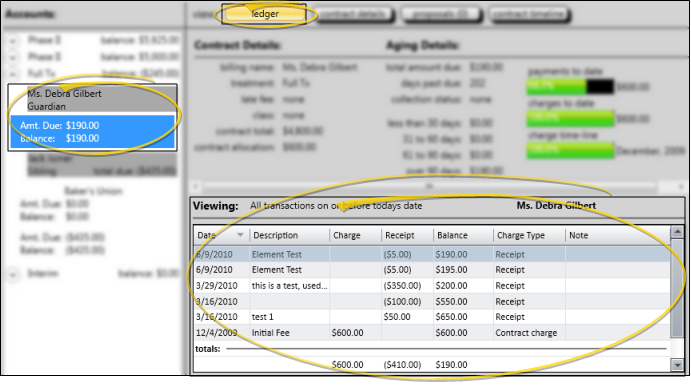691x392 pixels.
Task: Expand the Interim account chevron
Action: tap(13, 274)
